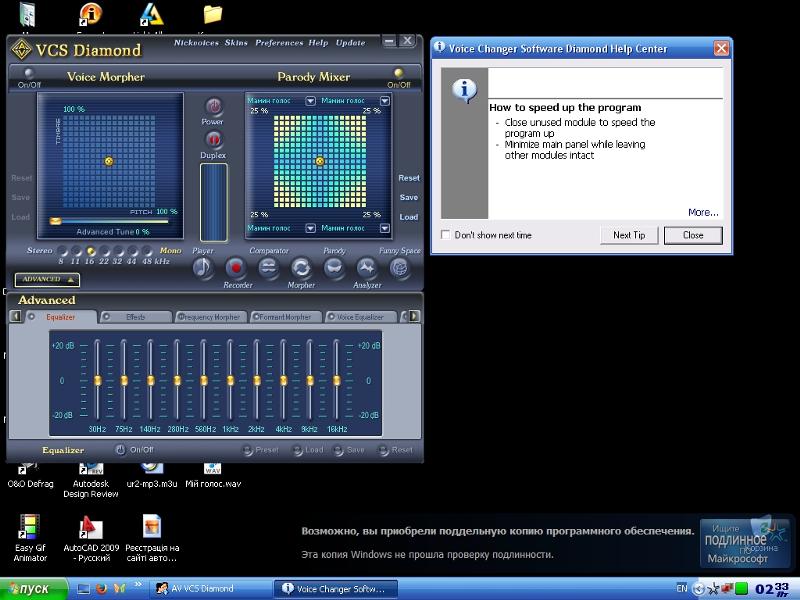The height and width of the screenshot is (600, 800).
Task: Click the Morpher icon
Action: (x=301, y=268)
